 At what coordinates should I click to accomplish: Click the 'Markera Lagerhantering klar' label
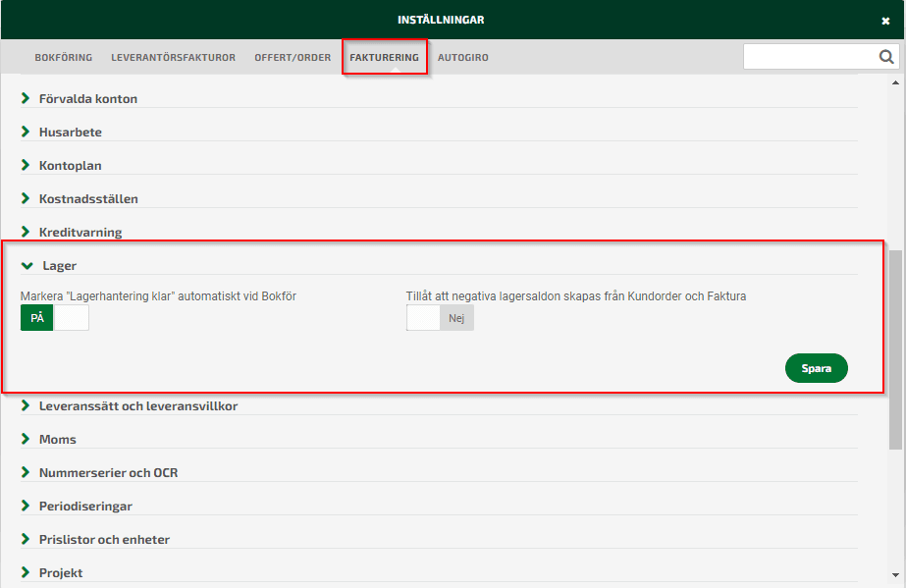(158, 296)
